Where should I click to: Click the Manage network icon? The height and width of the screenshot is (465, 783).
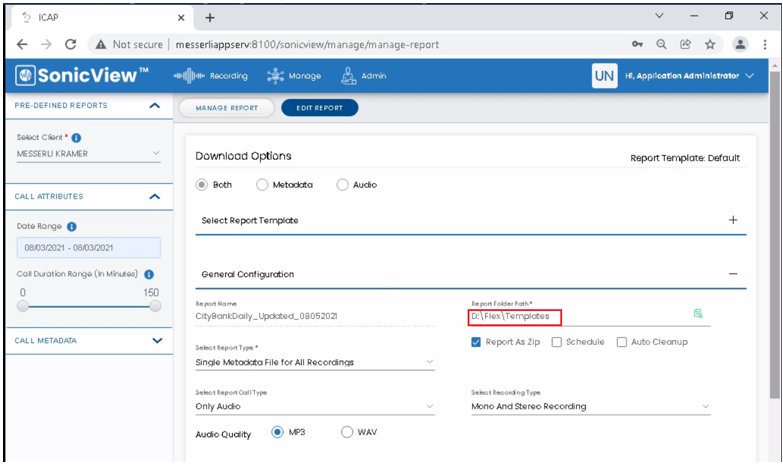[275, 76]
